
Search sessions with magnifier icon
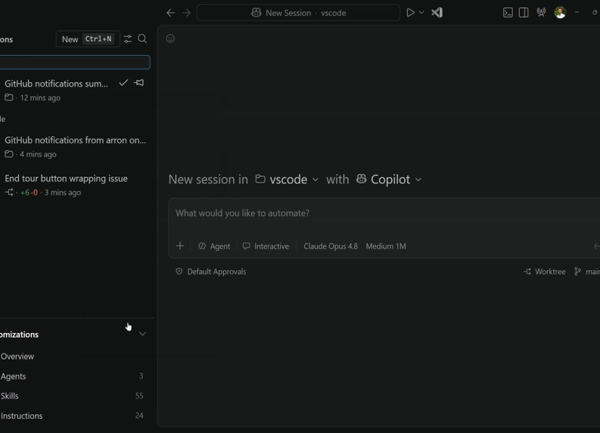[x=142, y=39]
